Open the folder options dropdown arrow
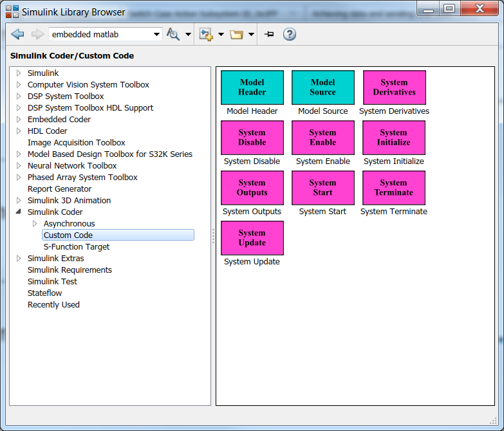Screen dimensions: 504x431 pyautogui.click(x=252, y=34)
